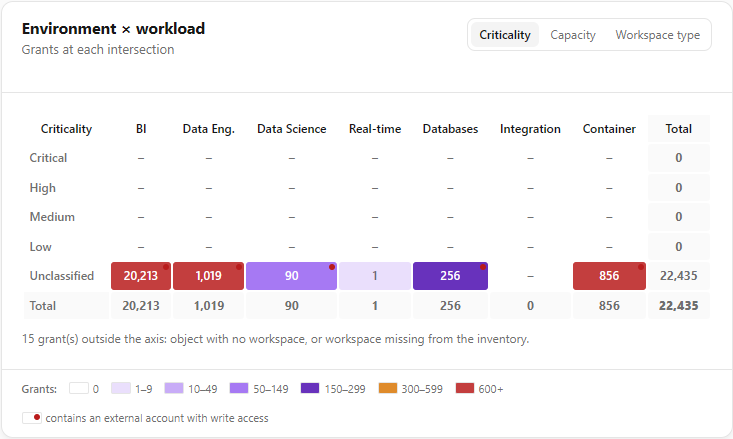
Task: Click the red external-account dot on the 20,213 cell
Action: pos(166,267)
